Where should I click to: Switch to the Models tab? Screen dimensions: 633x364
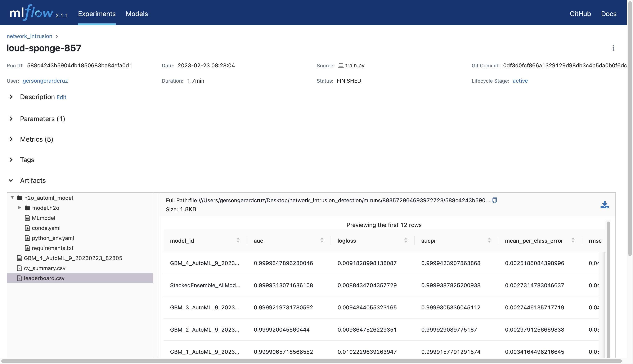point(136,14)
